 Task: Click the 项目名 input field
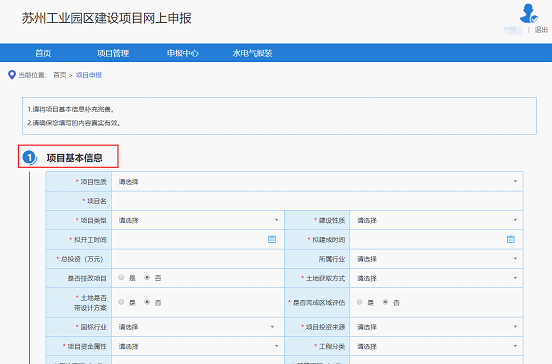click(317, 201)
